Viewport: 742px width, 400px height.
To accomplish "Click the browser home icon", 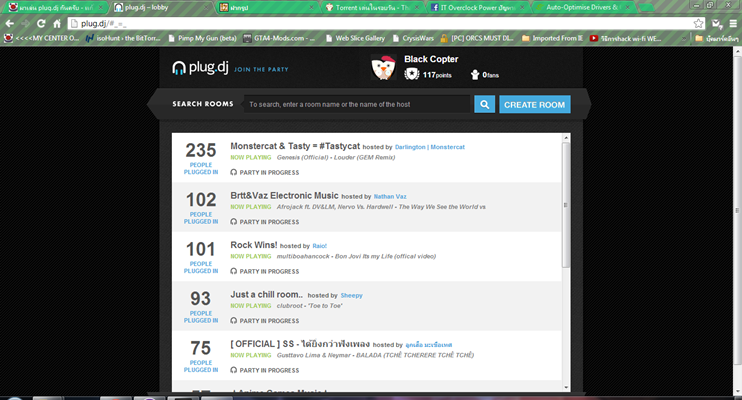I will point(57,23).
